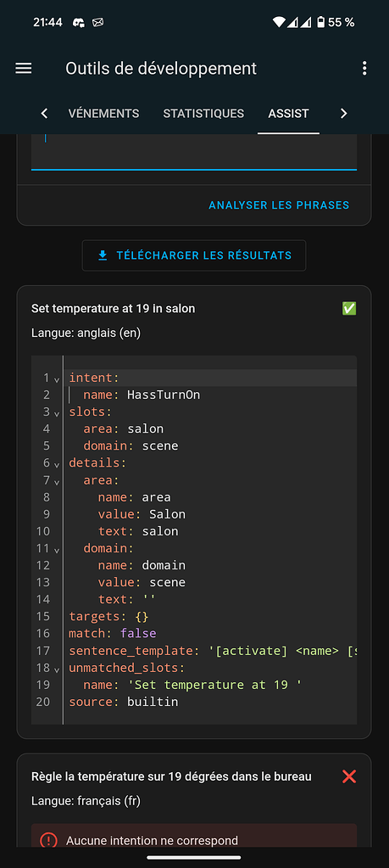Focus the sentence input text area
Image resolution: width=389 pixels, height=868 pixels.
tap(194, 152)
